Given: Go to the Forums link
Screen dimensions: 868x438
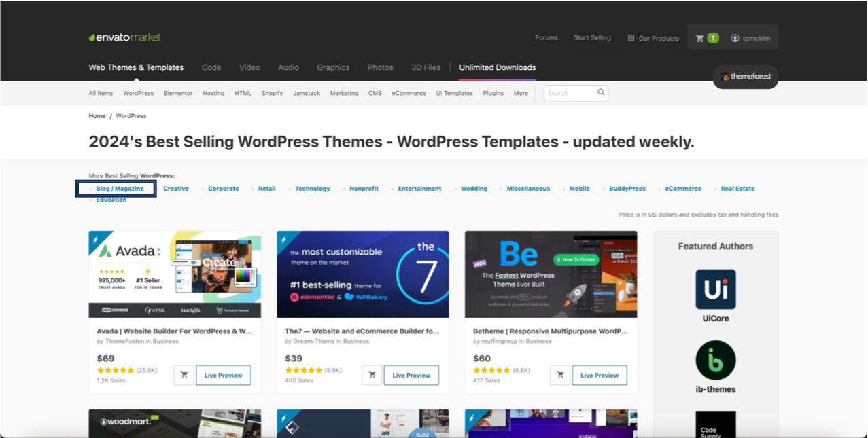Looking at the screenshot, I should (546, 37).
